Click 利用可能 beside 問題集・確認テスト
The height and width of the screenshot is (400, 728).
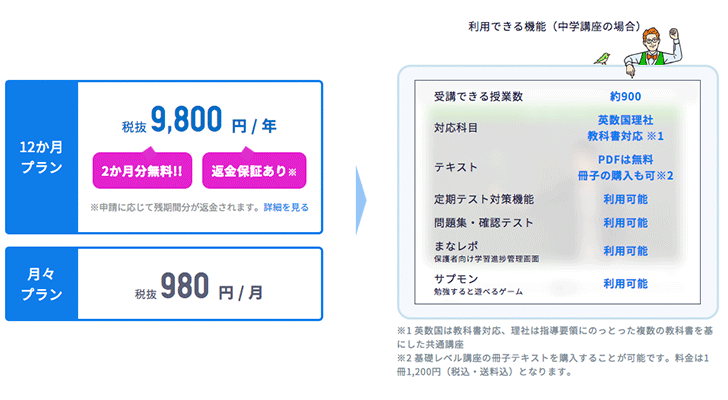[x=625, y=223]
